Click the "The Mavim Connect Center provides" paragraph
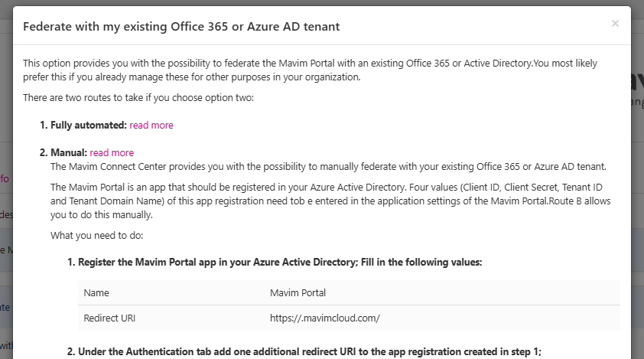Viewport: 644px width, 359px height. 327,166
